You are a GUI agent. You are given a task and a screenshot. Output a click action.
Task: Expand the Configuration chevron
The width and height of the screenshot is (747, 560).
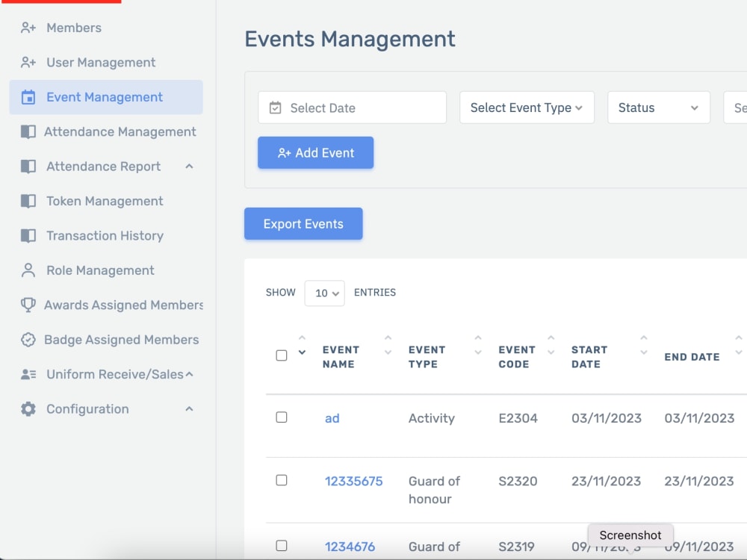(189, 409)
